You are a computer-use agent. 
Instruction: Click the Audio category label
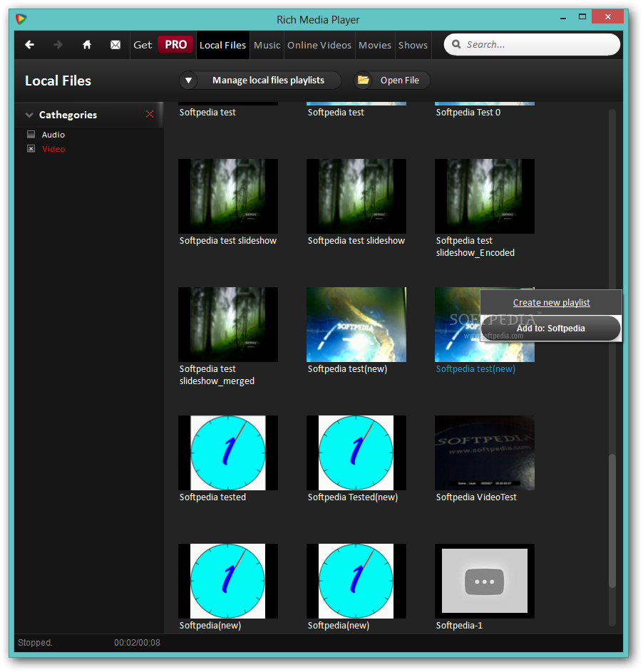coord(53,135)
